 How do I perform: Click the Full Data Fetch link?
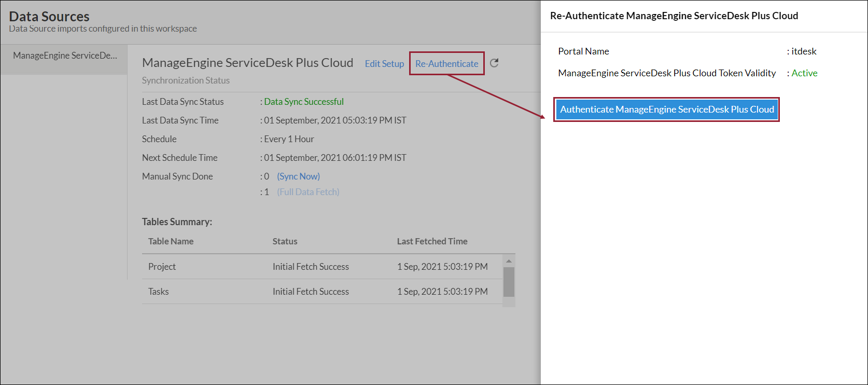click(308, 192)
